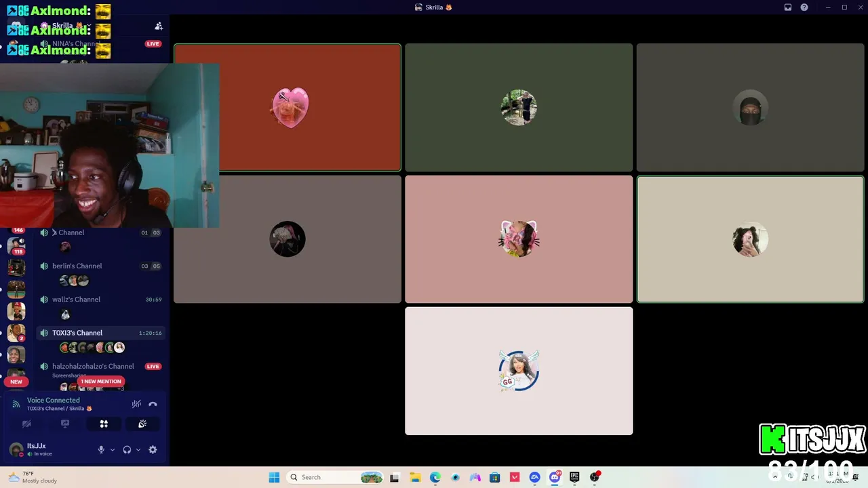868x488 pixels.
Task: Open User Settings gear icon
Action: point(153,449)
